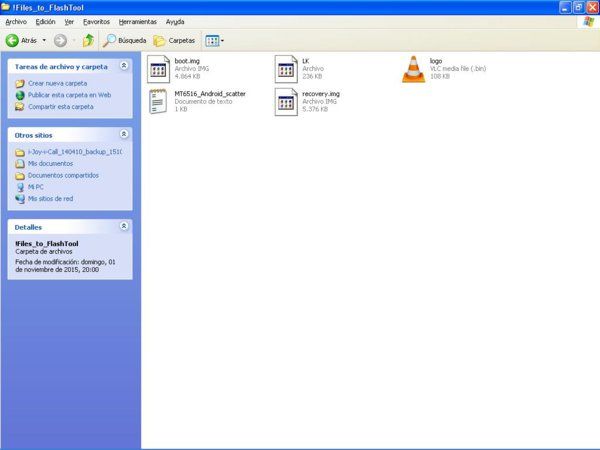This screenshot has width=600, height=450.
Task: Select the logo VLC cone icon
Action: [413, 69]
